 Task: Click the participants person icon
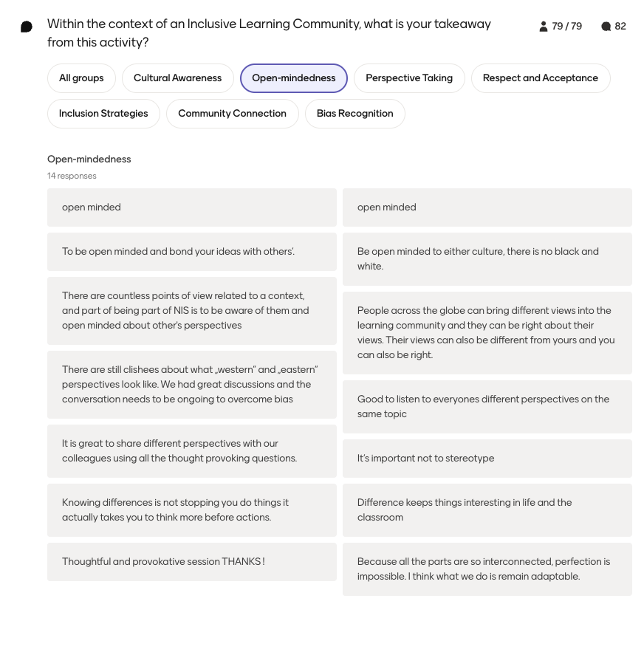point(544,26)
